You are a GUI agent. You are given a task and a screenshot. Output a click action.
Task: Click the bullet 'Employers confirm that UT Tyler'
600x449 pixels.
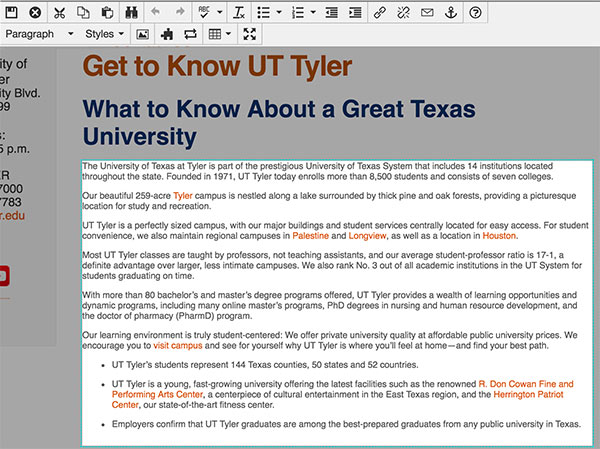[x=346, y=424]
